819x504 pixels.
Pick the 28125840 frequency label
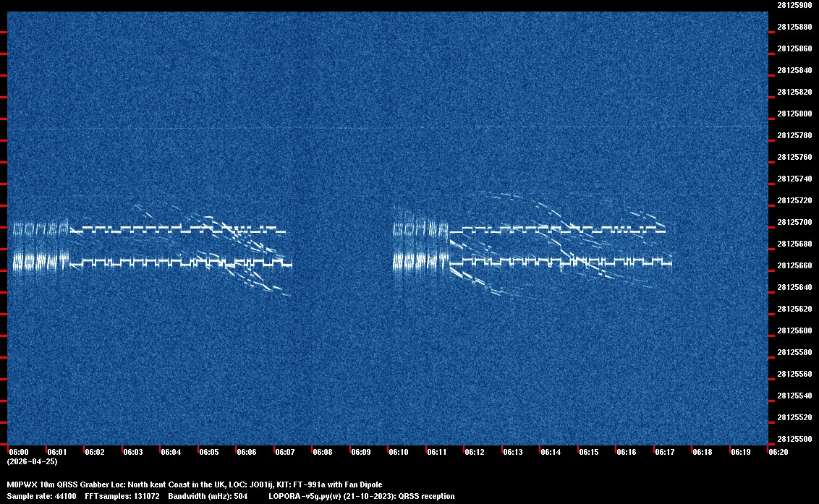pyautogui.click(x=794, y=70)
